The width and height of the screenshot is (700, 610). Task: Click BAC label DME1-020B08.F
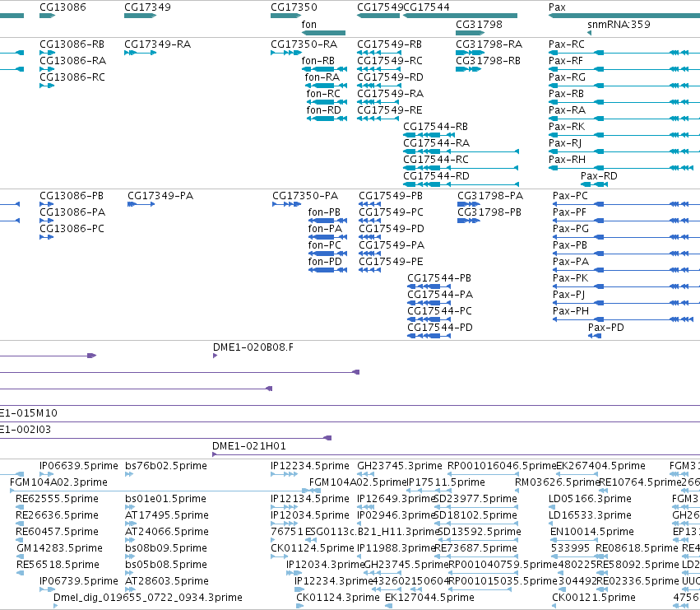(x=253, y=347)
